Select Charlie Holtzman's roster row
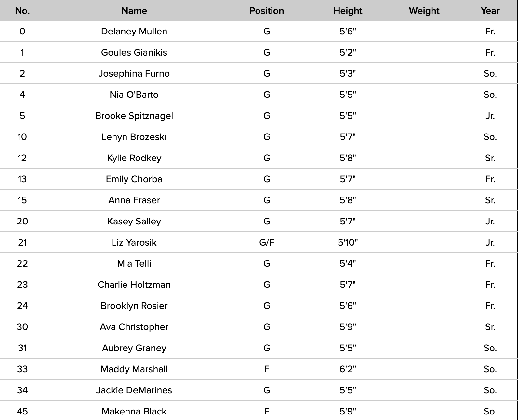 point(134,285)
